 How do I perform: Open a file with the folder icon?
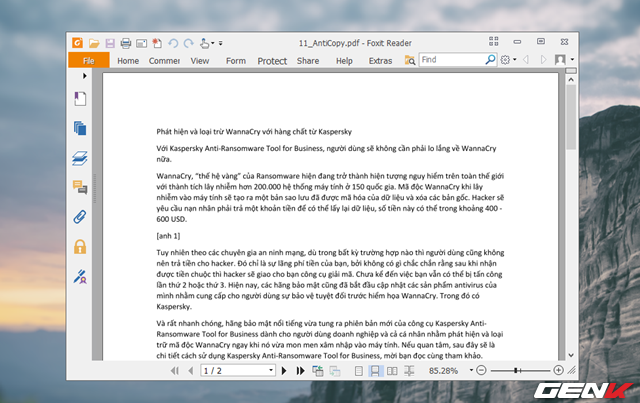94,43
